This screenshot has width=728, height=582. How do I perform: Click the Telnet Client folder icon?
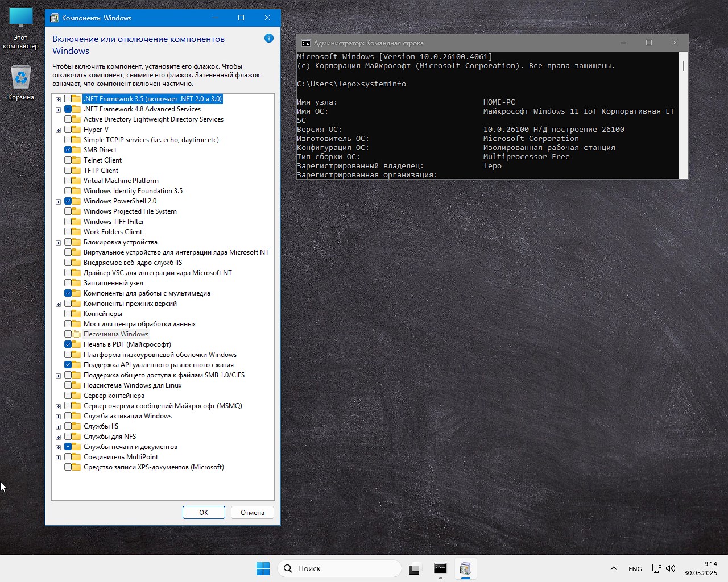click(76, 160)
